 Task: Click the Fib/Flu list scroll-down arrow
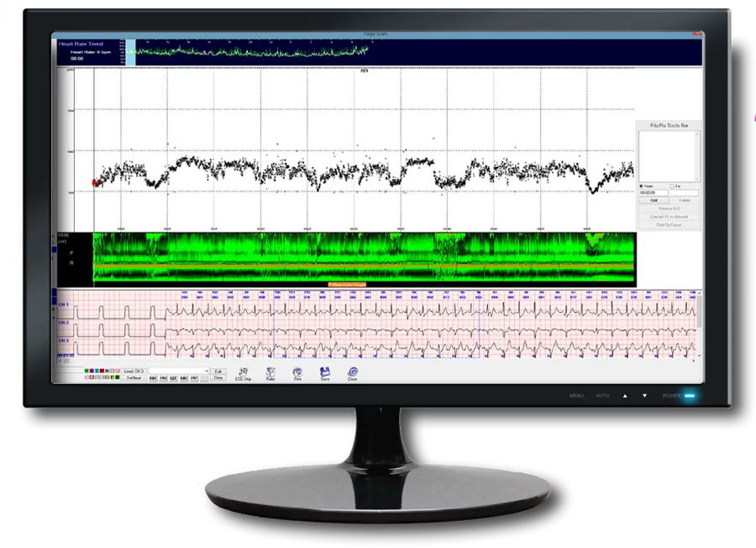[696, 179]
